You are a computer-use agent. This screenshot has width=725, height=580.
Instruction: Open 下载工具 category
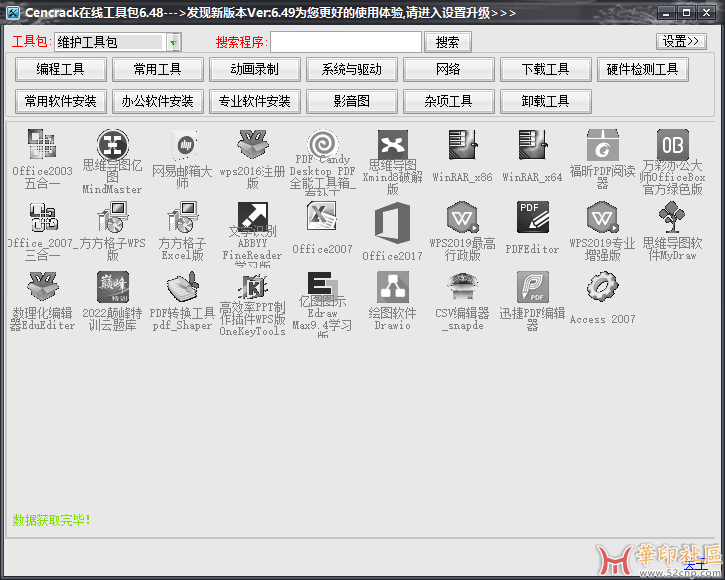(546, 69)
